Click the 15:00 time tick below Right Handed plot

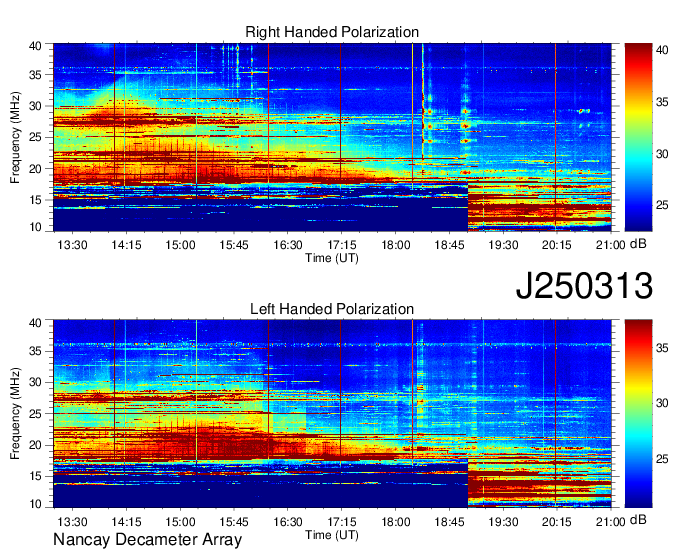pos(180,245)
